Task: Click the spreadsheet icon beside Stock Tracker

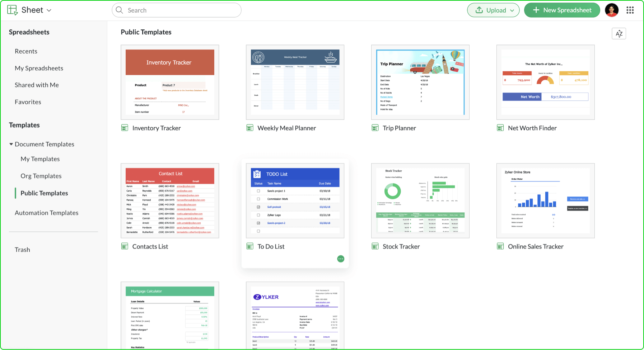Action: pyautogui.click(x=375, y=246)
